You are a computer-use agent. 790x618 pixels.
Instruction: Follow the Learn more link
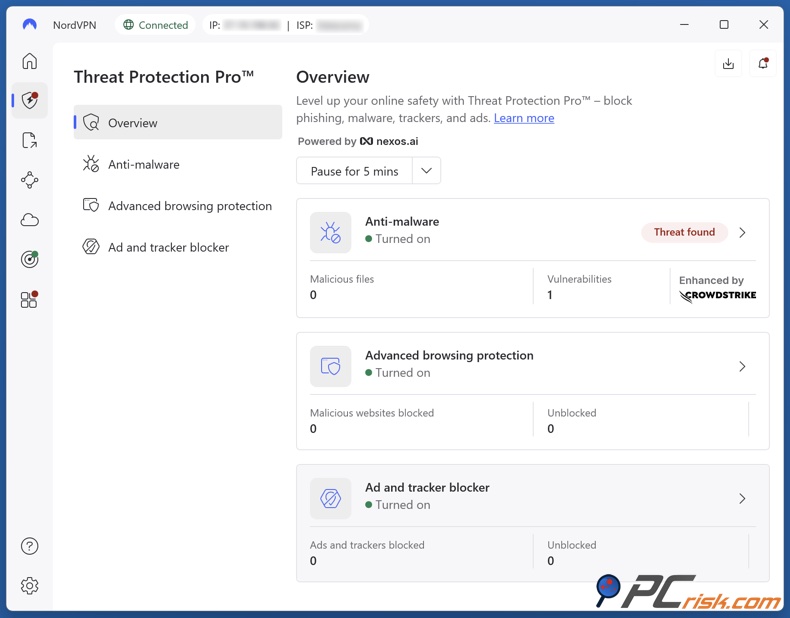[524, 118]
